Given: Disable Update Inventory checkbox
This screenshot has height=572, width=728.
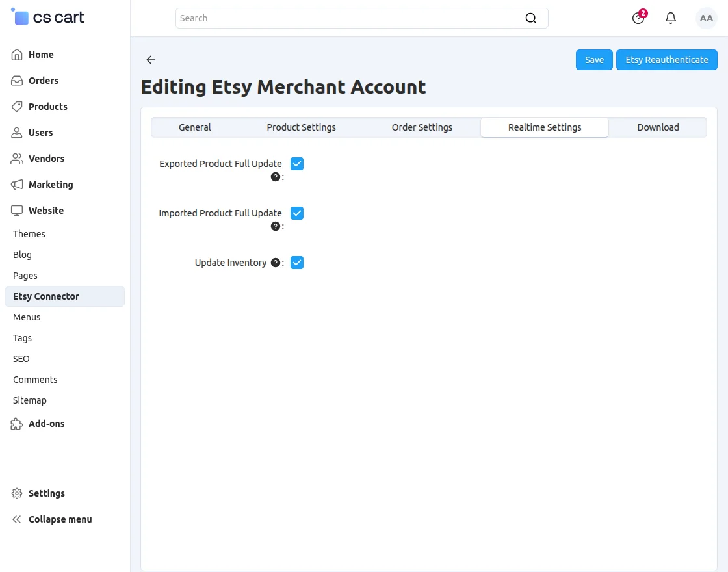Looking at the screenshot, I should coord(297,263).
